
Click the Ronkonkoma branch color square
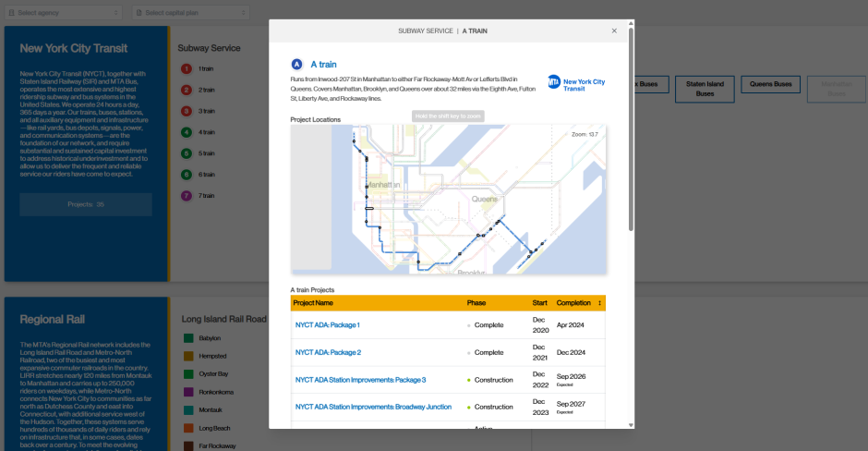188,392
